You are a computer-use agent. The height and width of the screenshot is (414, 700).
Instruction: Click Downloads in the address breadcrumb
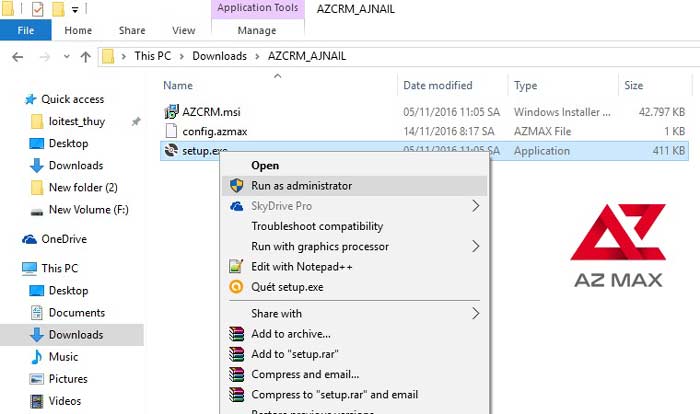tap(219, 56)
